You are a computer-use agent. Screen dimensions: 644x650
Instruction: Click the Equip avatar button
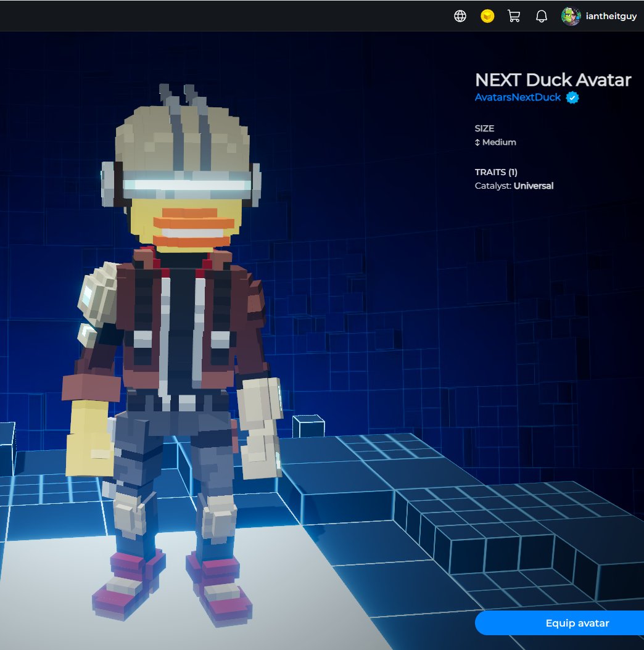pyautogui.click(x=559, y=623)
